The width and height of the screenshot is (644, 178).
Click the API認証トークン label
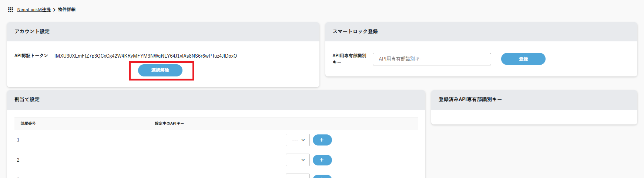click(x=31, y=56)
